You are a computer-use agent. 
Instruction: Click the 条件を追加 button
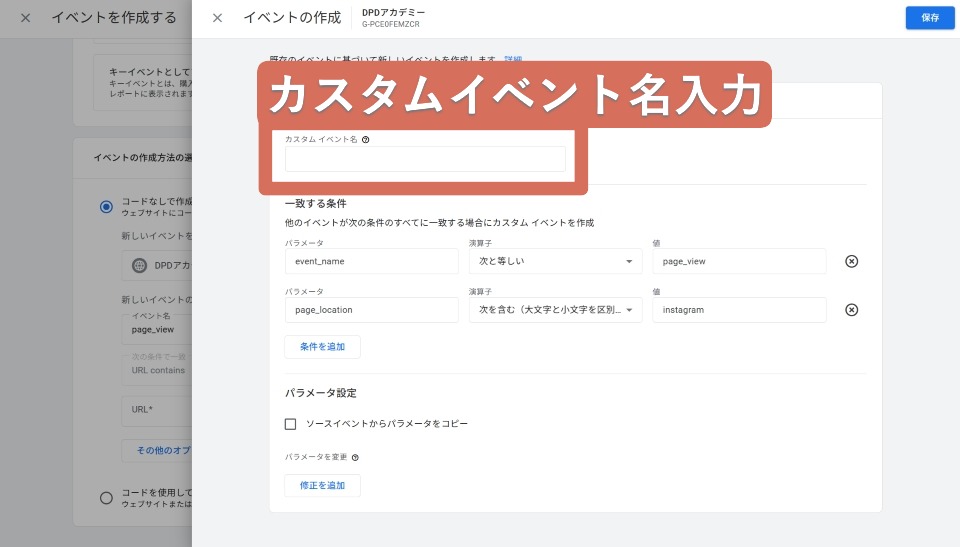tap(322, 347)
